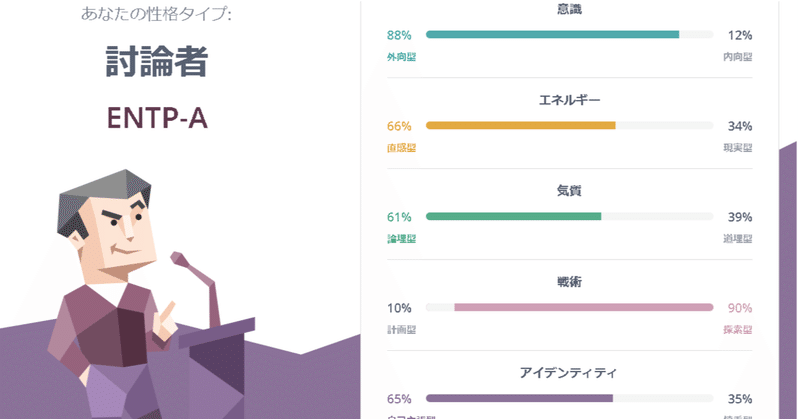Click the あなたの性格タイプ text
Image resolution: width=800 pixels, height=419 pixels.
click(155, 14)
